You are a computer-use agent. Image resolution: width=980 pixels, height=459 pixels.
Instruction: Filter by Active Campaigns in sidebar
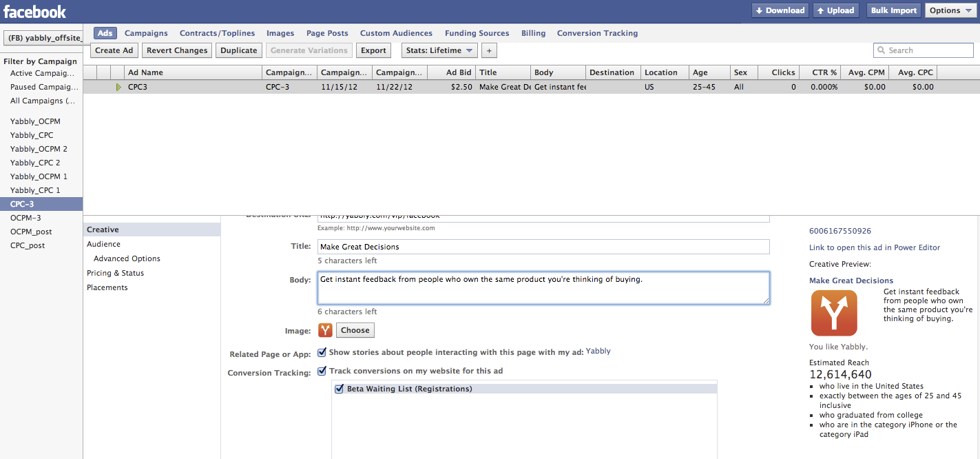pyautogui.click(x=41, y=73)
